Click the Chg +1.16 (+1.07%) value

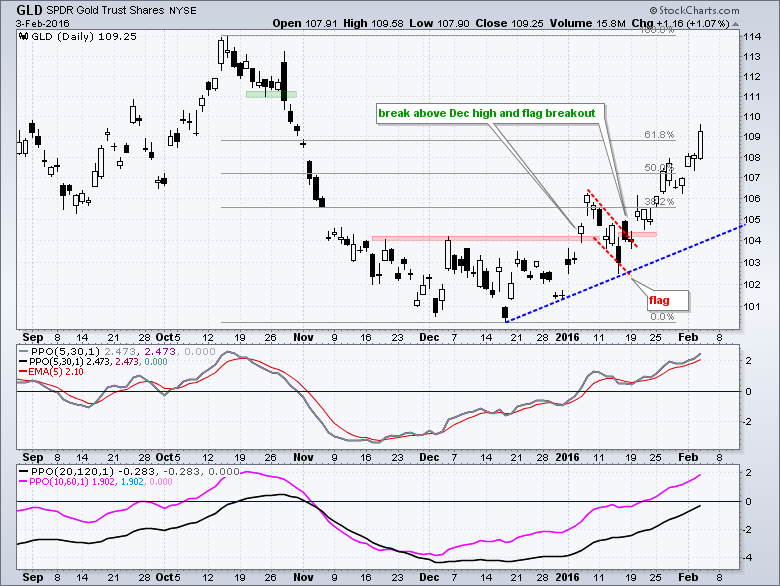coord(681,23)
